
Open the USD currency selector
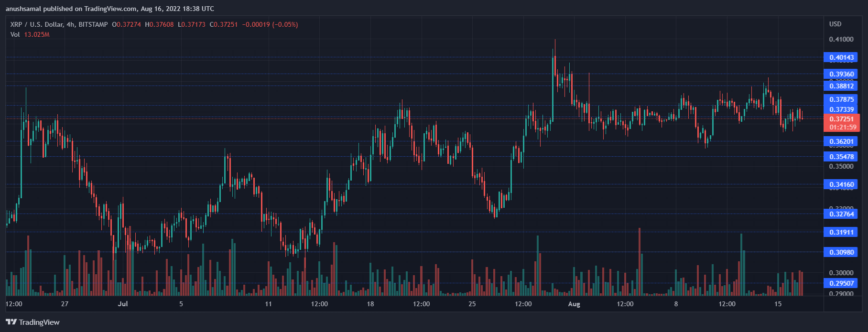pyautogui.click(x=835, y=24)
